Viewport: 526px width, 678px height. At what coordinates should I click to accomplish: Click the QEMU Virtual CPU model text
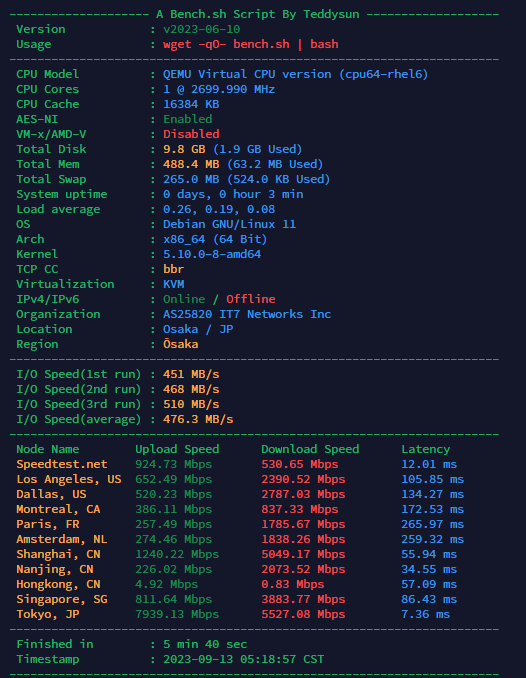[295, 74]
